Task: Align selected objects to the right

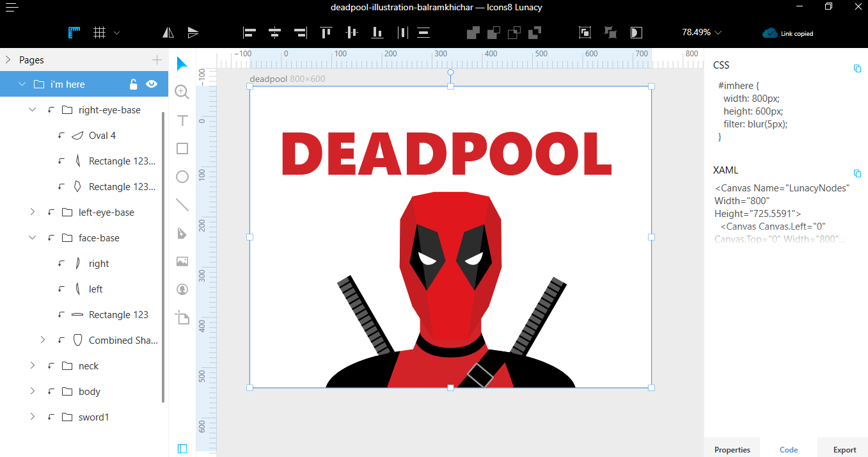Action: (300, 33)
